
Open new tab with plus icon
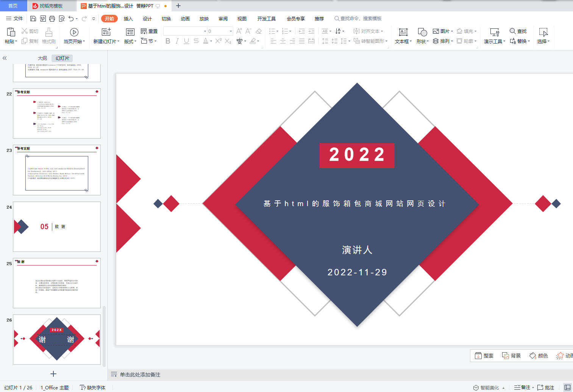click(178, 6)
